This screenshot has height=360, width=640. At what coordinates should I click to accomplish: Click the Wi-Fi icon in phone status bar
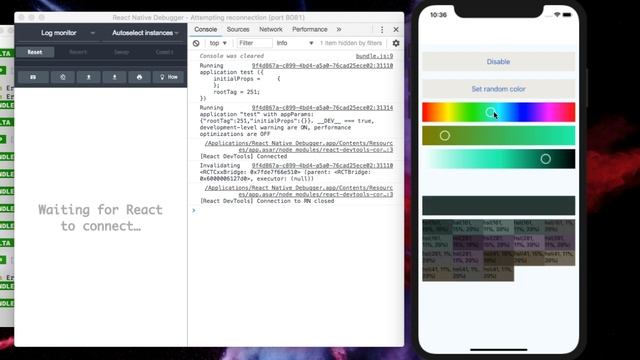(557, 15)
